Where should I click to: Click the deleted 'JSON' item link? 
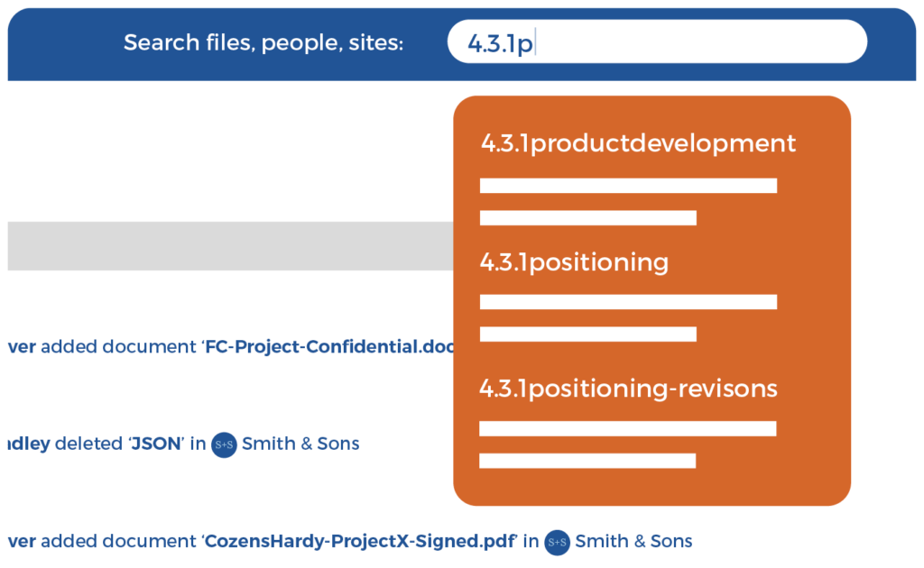[x=159, y=444]
